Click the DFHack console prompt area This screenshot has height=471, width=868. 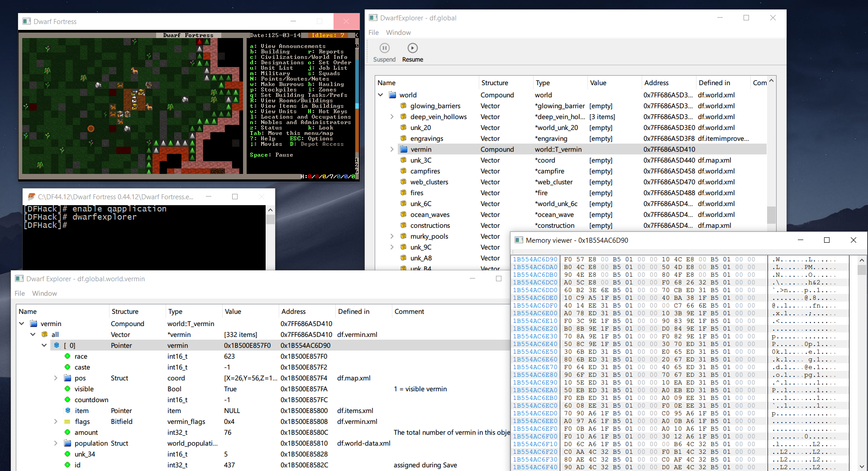pyautogui.click(x=144, y=237)
